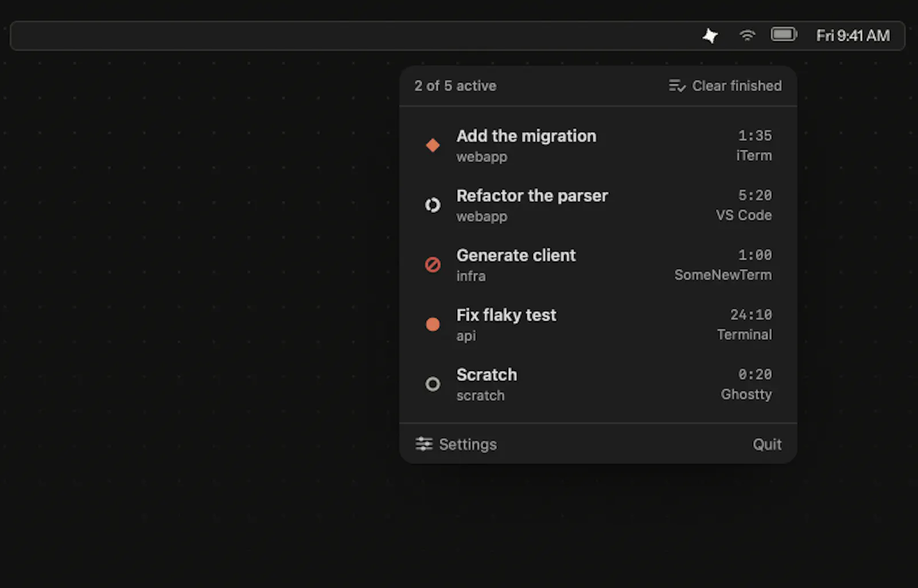The height and width of the screenshot is (588, 918).
Task: Click the Ghostty label
Action: (746, 394)
